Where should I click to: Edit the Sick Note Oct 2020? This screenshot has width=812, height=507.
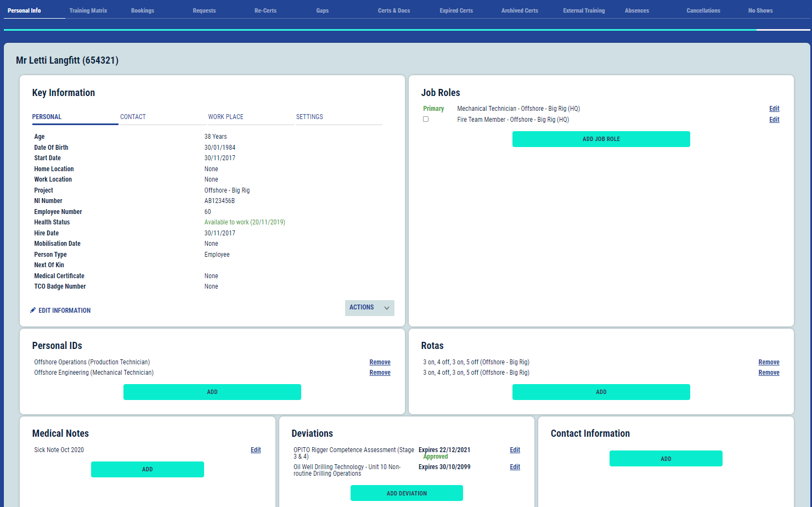point(256,450)
